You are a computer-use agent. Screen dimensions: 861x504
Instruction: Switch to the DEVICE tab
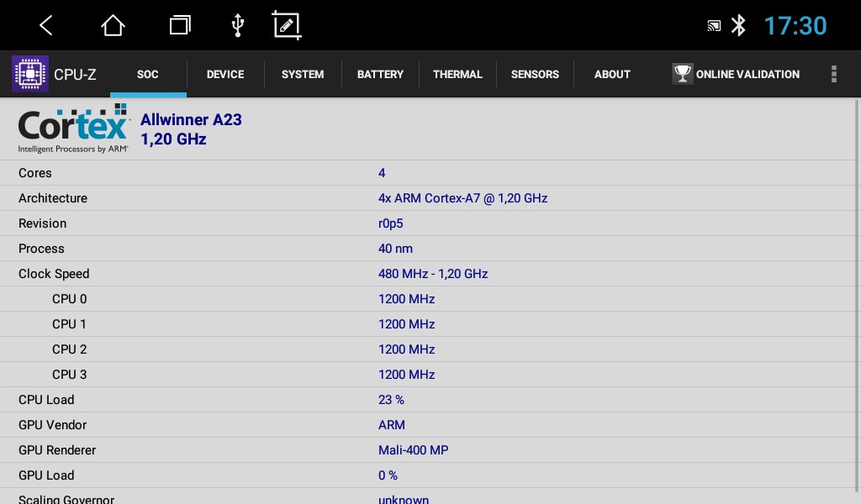pos(225,74)
